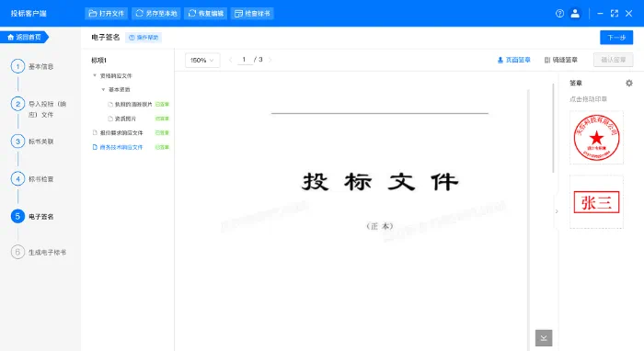Minimize the 投标客户端 window
644x351 pixels.
pos(600,14)
